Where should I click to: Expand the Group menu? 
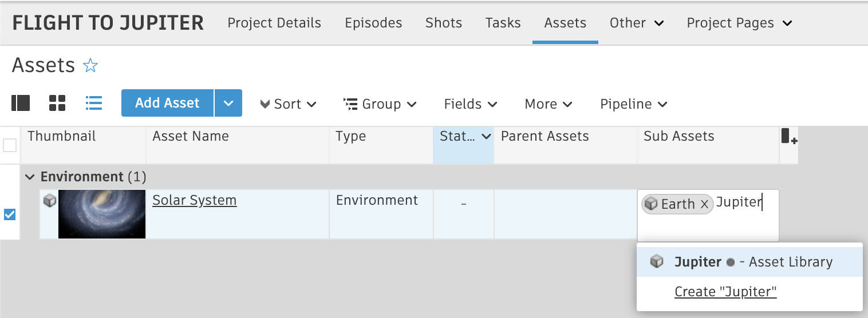[380, 104]
